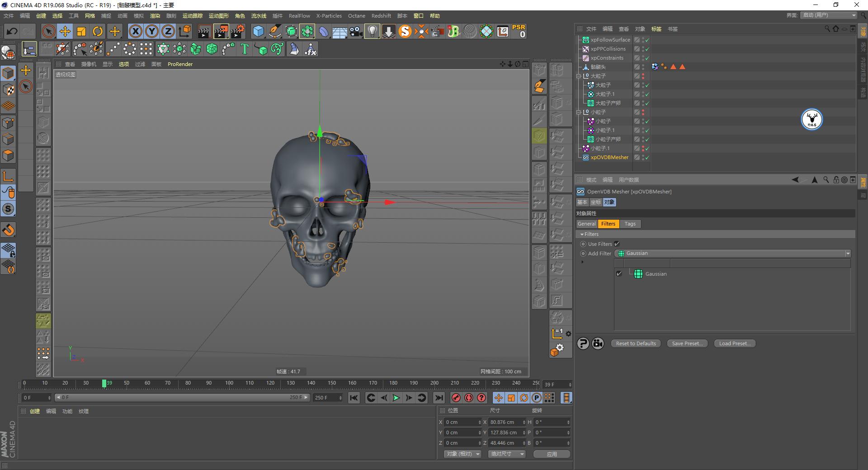Collapse the Filters section disclosure triangle

582,234
